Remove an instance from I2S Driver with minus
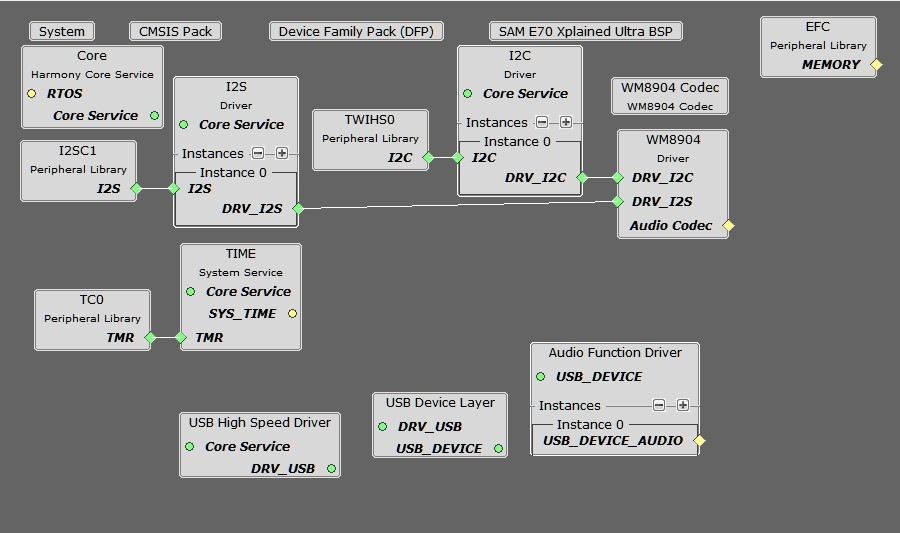900x533 pixels. click(258, 153)
